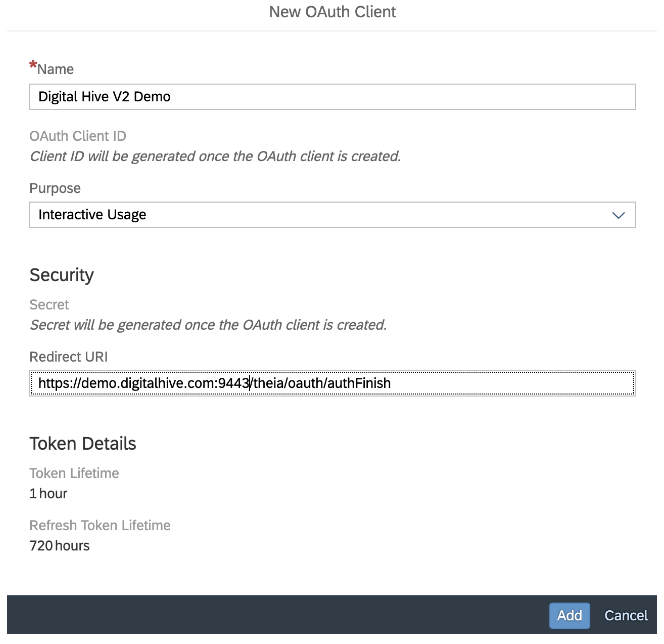Click the Token Details section heading
This screenshot has height=644, width=664.
pos(83,443)
